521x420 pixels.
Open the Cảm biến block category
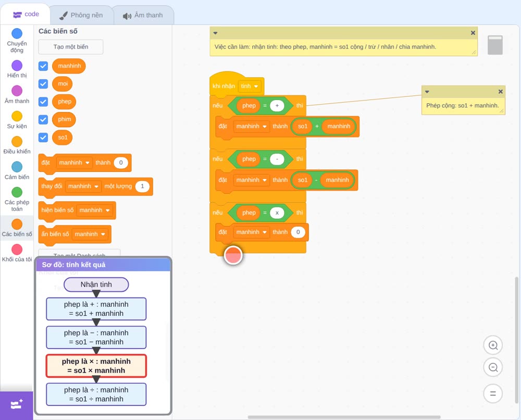[17, 171]
